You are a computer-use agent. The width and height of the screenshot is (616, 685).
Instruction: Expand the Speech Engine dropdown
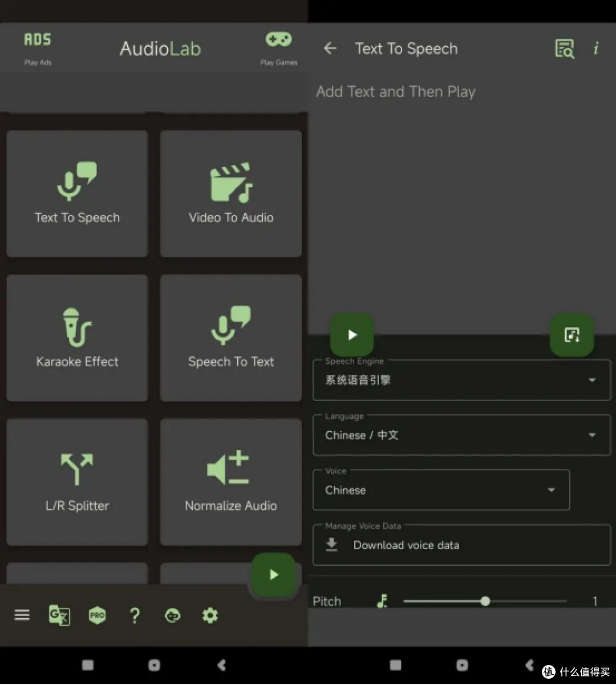[x=462, y=380]
